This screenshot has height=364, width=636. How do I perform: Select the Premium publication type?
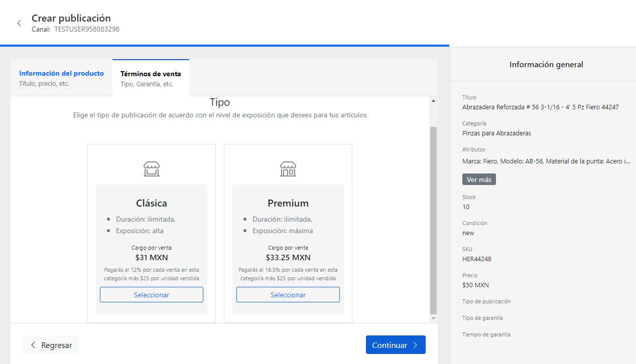click(288, 295)
